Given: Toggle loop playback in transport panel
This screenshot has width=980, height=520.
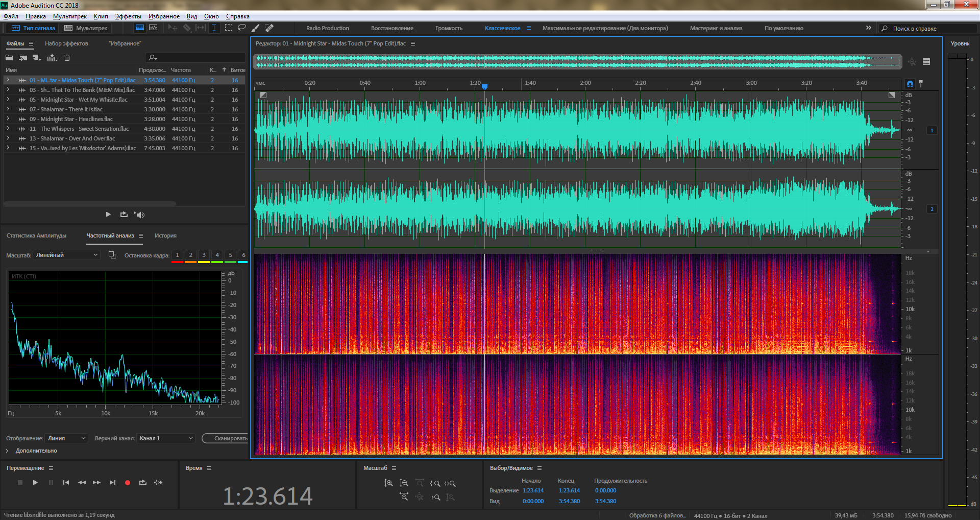Looking at the screenshot, I should [x=143, y=483].
